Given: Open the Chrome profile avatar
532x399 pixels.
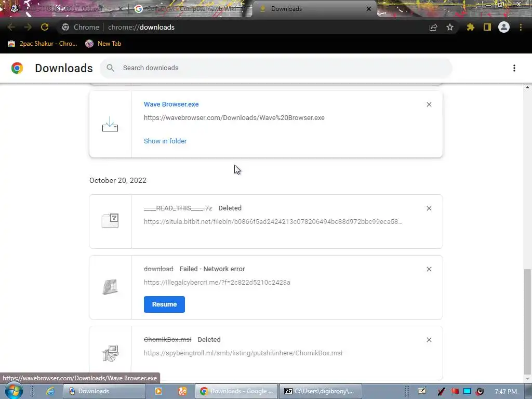Looking at the screenshot, I should (x=504, y=27).
